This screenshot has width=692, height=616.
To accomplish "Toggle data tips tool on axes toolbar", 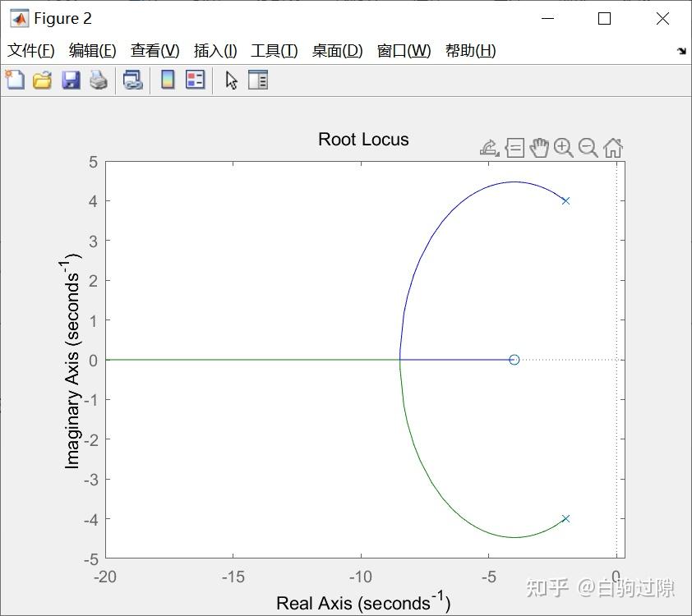I will click(514, 148).
